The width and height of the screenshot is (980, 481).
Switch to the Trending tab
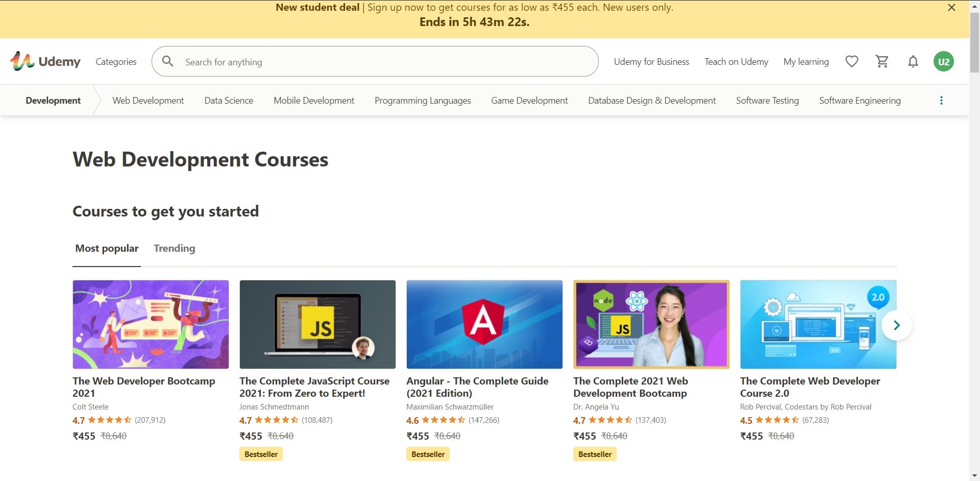[174, 249]
